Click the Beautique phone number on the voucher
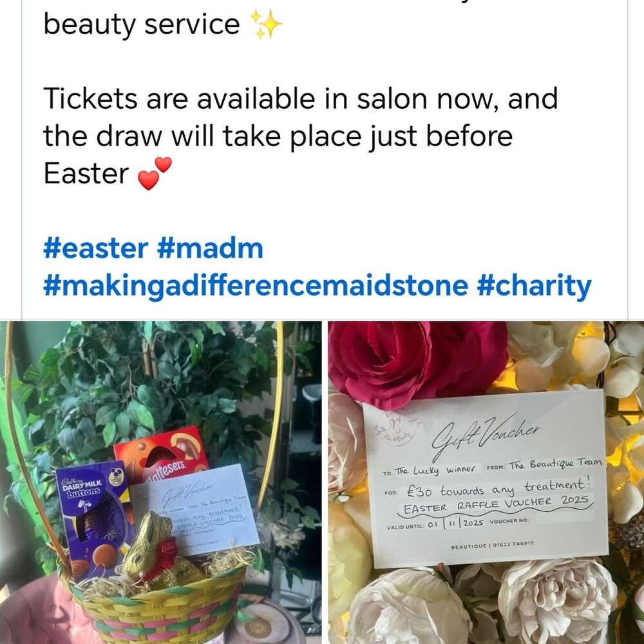 point(513,544)
